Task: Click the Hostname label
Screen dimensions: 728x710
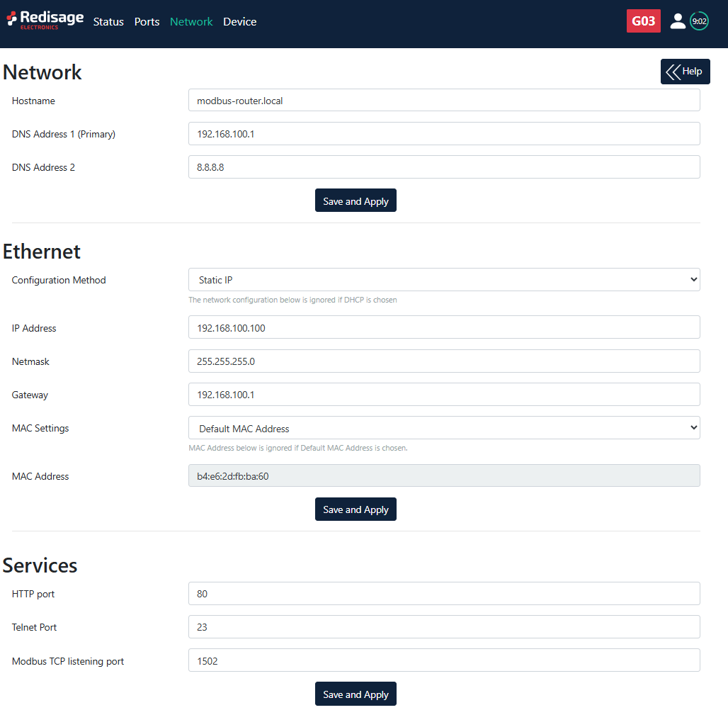Action: coord(33,101)
